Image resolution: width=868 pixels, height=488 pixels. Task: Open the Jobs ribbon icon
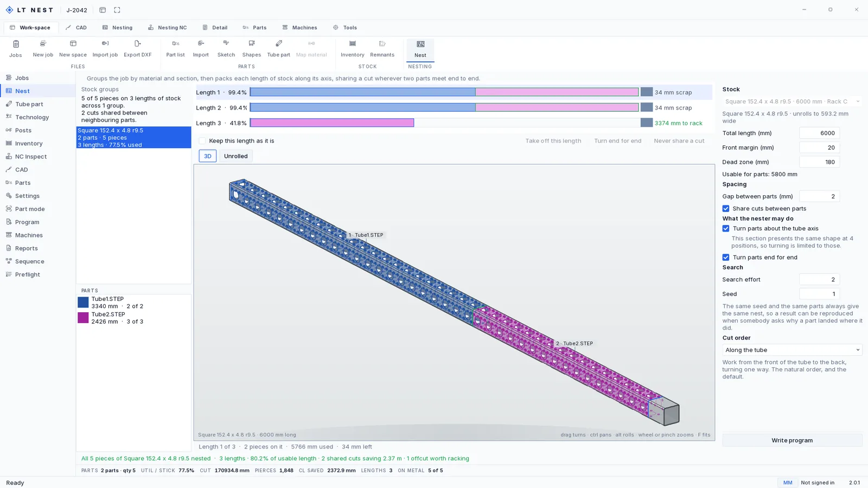tap(16, 48)
